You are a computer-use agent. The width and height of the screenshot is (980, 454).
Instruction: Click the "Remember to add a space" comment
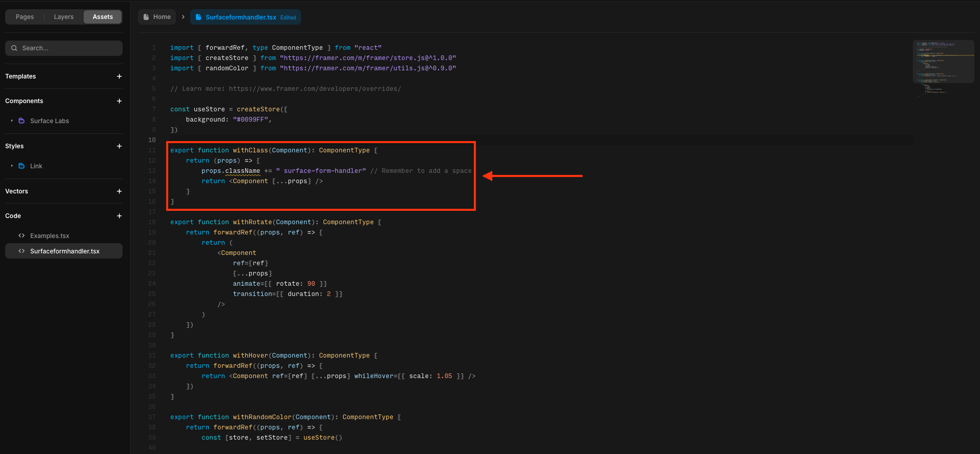(x=421, y=171)
